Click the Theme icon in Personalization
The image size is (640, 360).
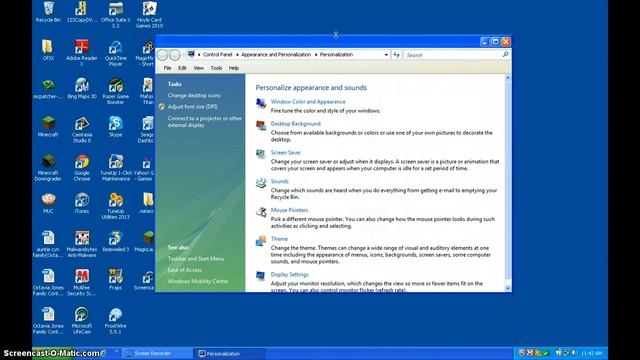point(261,241)
